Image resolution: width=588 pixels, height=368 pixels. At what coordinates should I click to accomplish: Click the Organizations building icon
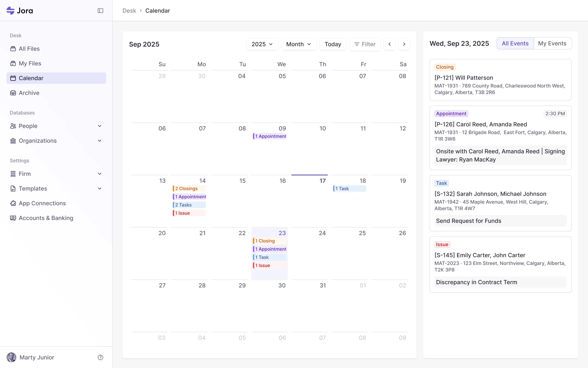(13, 141)
